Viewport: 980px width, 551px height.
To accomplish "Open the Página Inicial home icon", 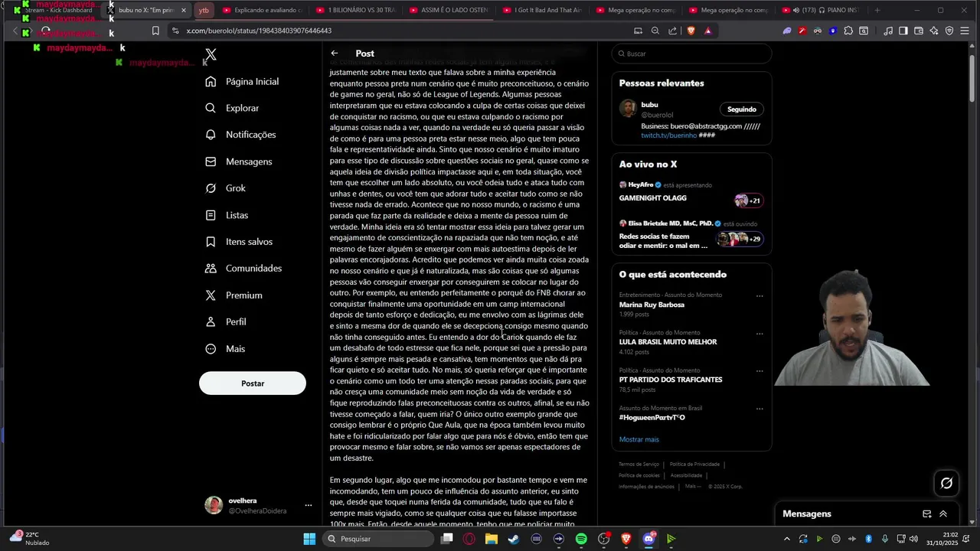I will click(211, 82).
